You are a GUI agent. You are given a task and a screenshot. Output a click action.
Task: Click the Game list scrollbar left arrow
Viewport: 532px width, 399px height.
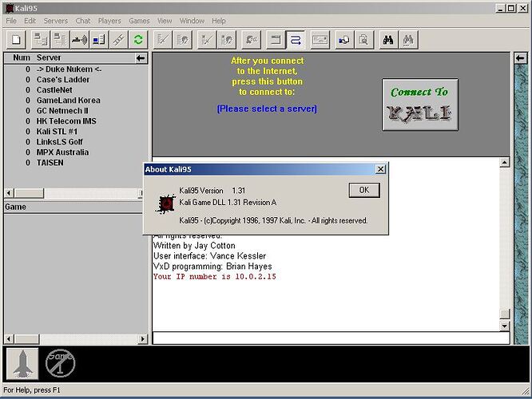coord(9,338)
